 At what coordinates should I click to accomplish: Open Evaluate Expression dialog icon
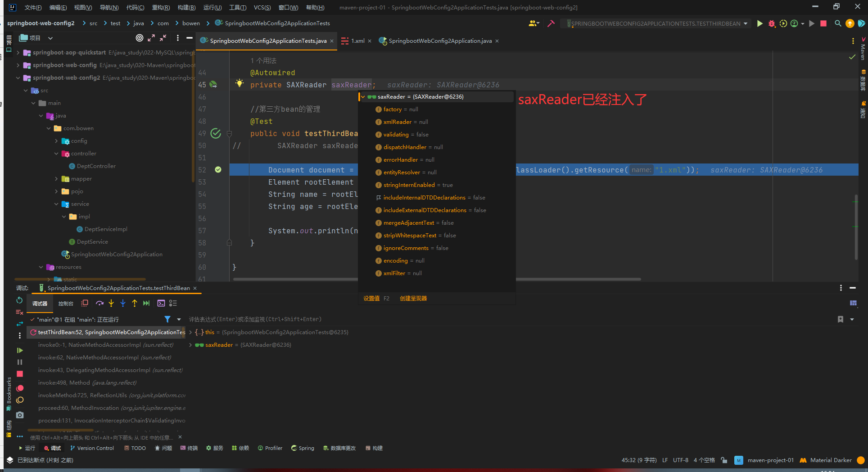click(x=161, y=303)
